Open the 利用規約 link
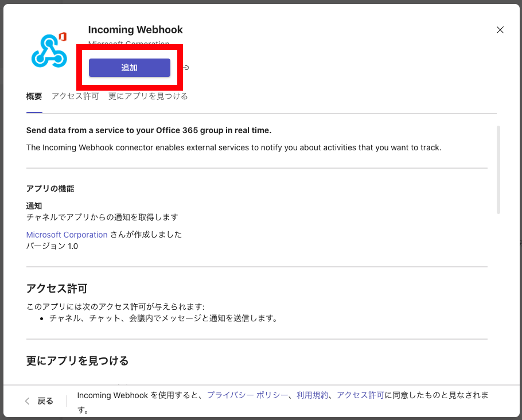Image resolution: width=522 pixels, height=420 pixels. pyautogui.click(x=312, y=395)
